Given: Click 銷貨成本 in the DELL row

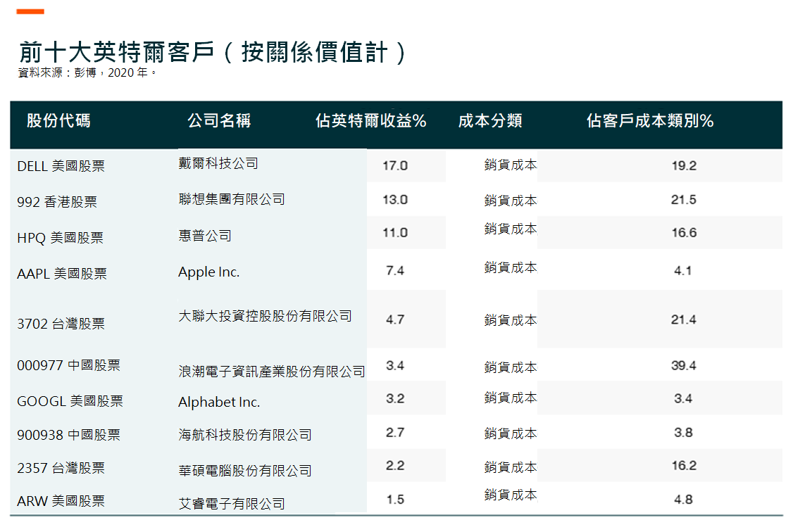Looking at the screenshot, I should 511,165.
